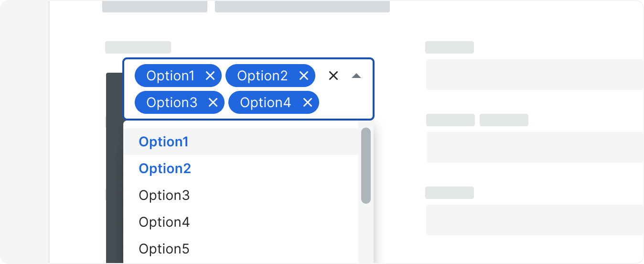Screen dimensions: 644x264
Task: Click the Option4 chip label
Action: 265,102
